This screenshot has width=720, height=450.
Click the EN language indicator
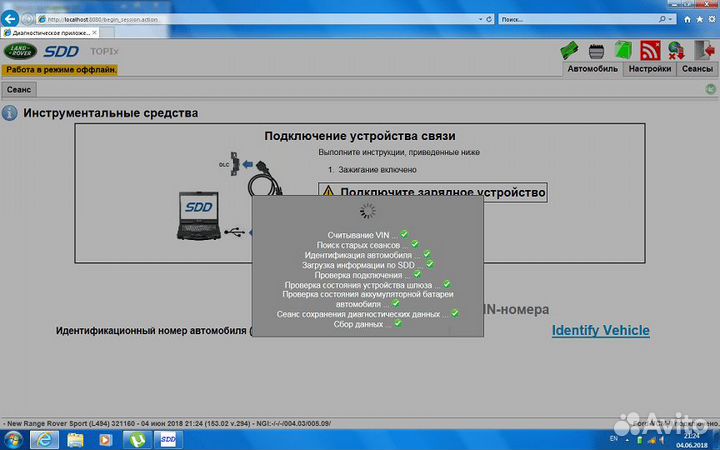pos(613,439)
